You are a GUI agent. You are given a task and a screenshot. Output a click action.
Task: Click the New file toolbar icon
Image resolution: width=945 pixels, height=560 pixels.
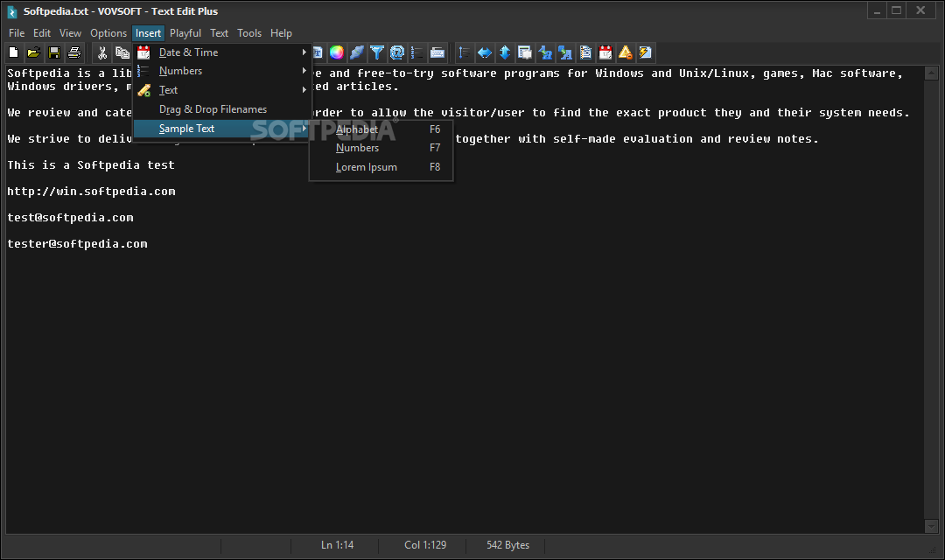click(x=14, y=53)
